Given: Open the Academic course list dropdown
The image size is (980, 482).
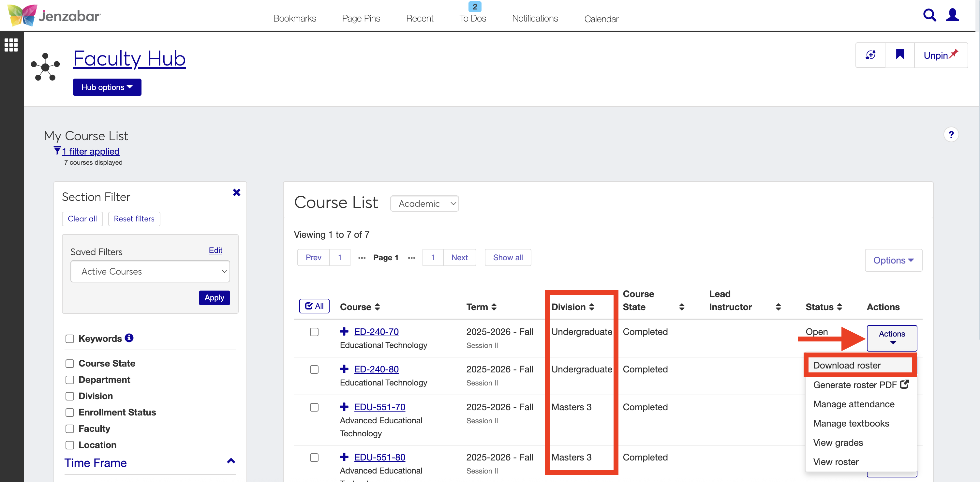Looking at the screenshot, I should [424, 203].
